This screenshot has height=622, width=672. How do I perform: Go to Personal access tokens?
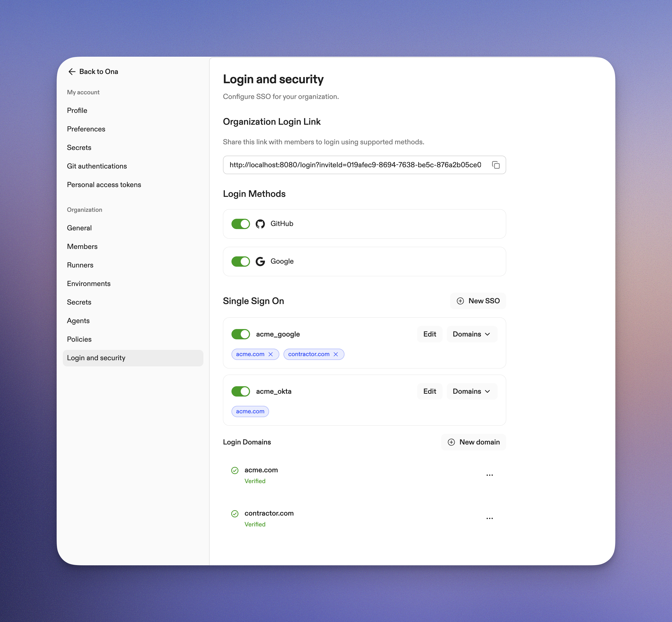104,185
